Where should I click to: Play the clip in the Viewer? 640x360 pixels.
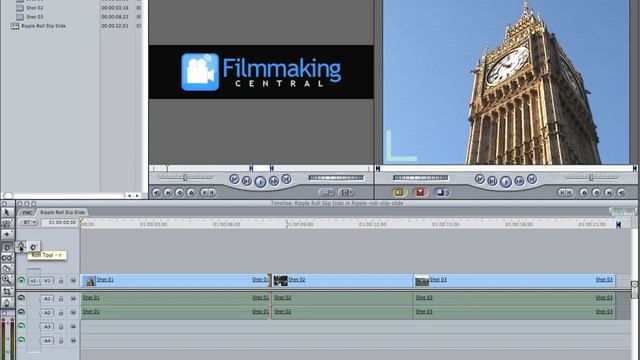(260, 182)
